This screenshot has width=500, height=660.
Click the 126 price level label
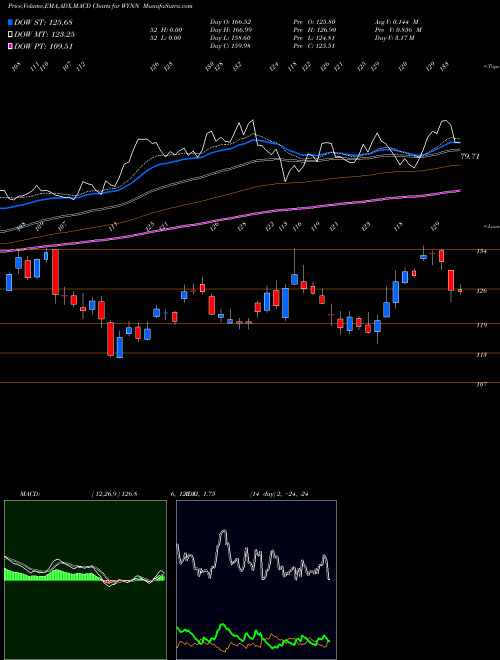point(481,290)
